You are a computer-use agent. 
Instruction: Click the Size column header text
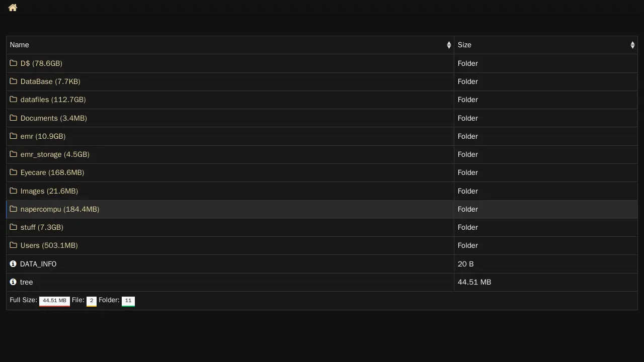coord(464,45)
